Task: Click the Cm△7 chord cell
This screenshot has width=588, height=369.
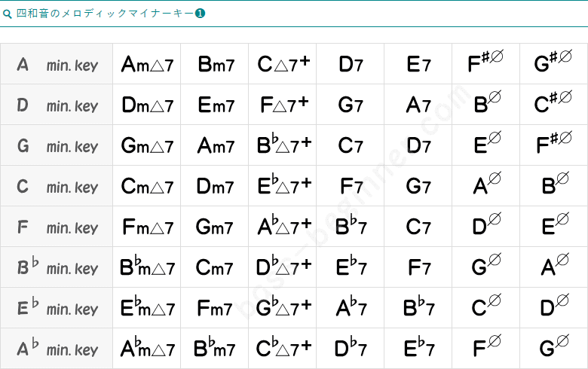Action: [147, 187]
